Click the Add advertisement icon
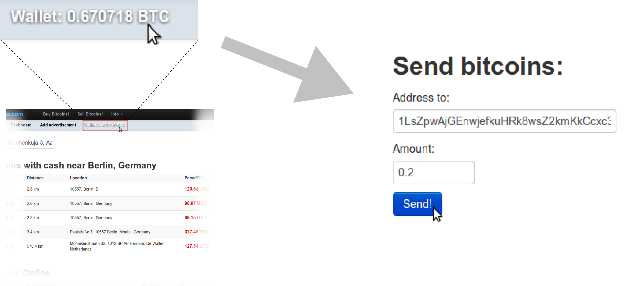The height and width of the screenshot is (286, 644). pos(57,125)
